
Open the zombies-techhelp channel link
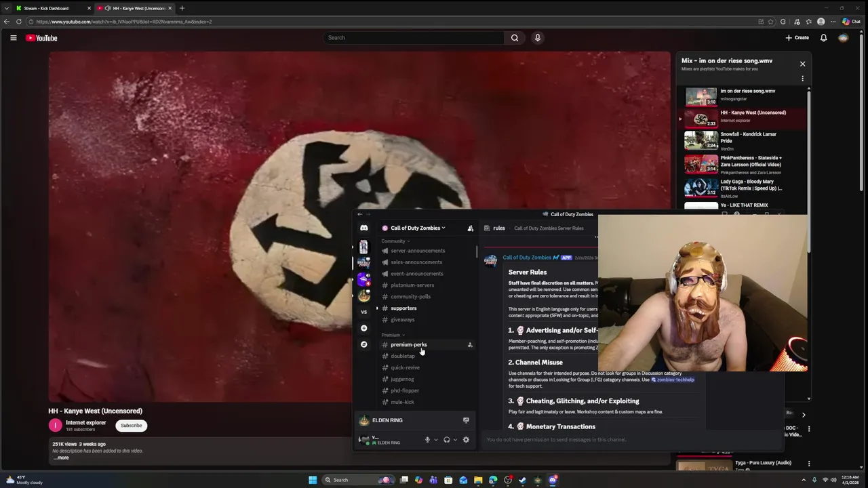pos(673,380)
